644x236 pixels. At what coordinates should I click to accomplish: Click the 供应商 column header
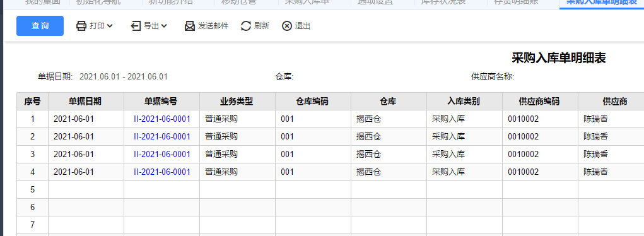tap(611, 102)
